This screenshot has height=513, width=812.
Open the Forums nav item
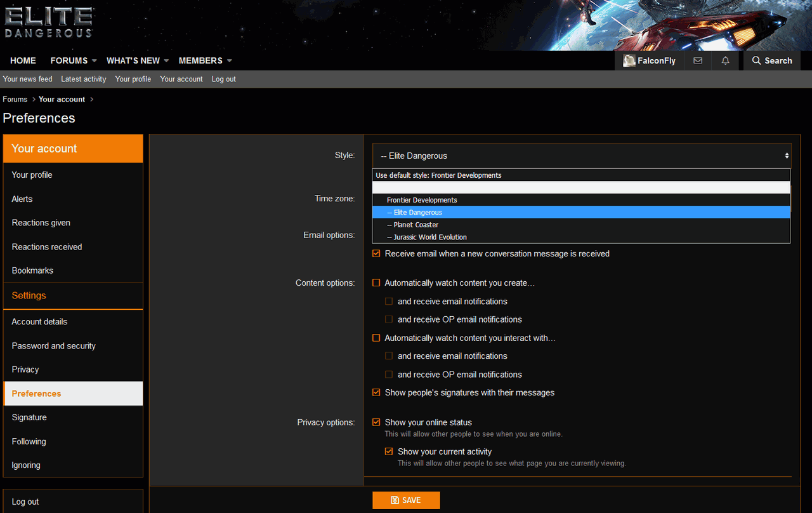pyautogui.click(x=69, y=61)
